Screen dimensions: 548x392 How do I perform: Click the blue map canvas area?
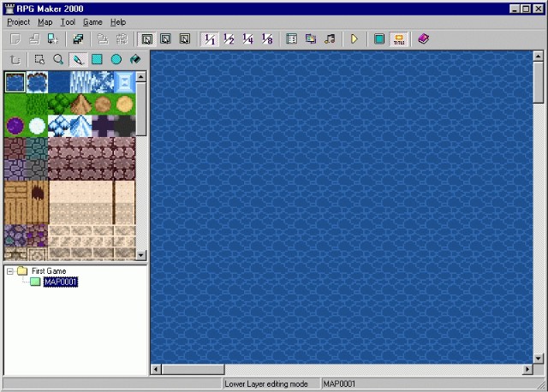point(342,207)
